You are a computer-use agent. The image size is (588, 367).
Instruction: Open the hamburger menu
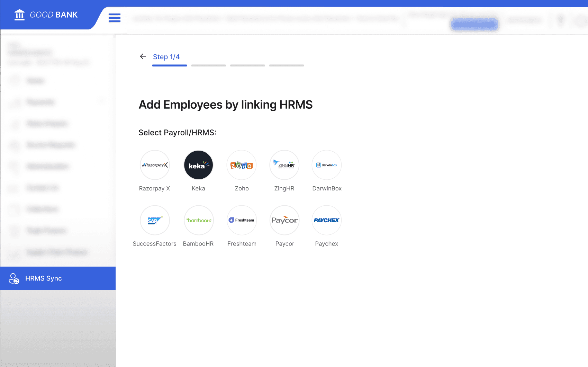click(x=115, y=18)
